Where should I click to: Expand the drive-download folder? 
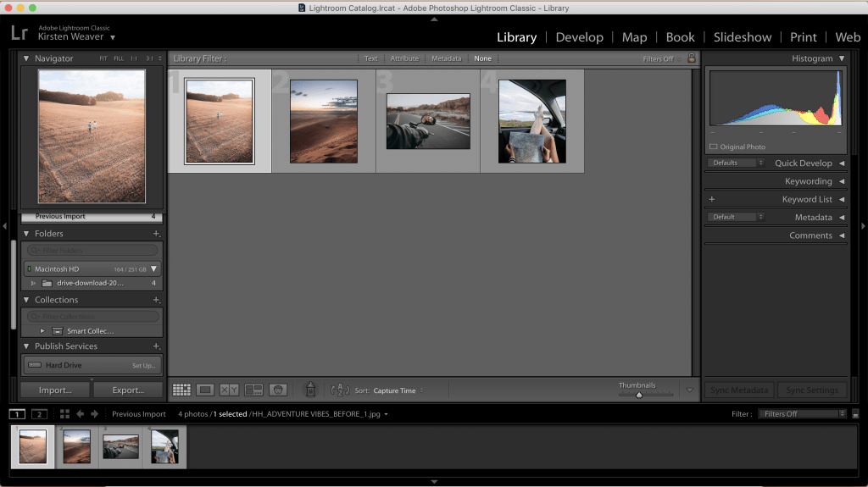33,284
